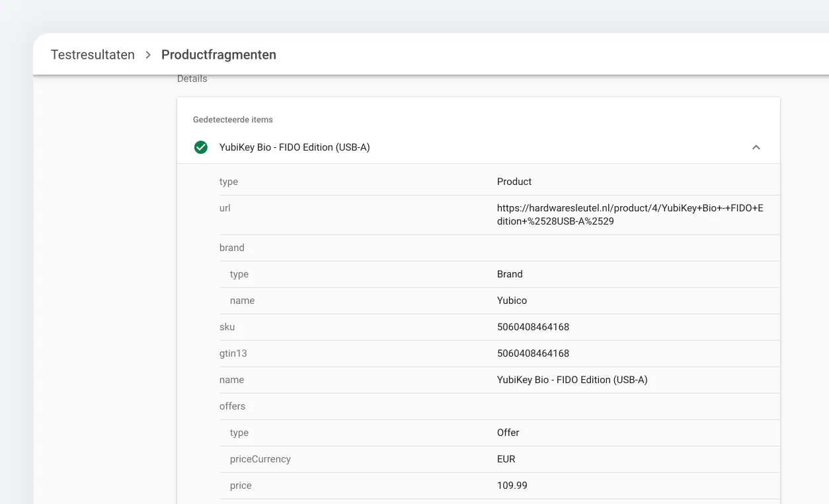This screenshot has width=829, height=504.
Task: Click the priceCurrency EUR value
Action: (506, 459)
